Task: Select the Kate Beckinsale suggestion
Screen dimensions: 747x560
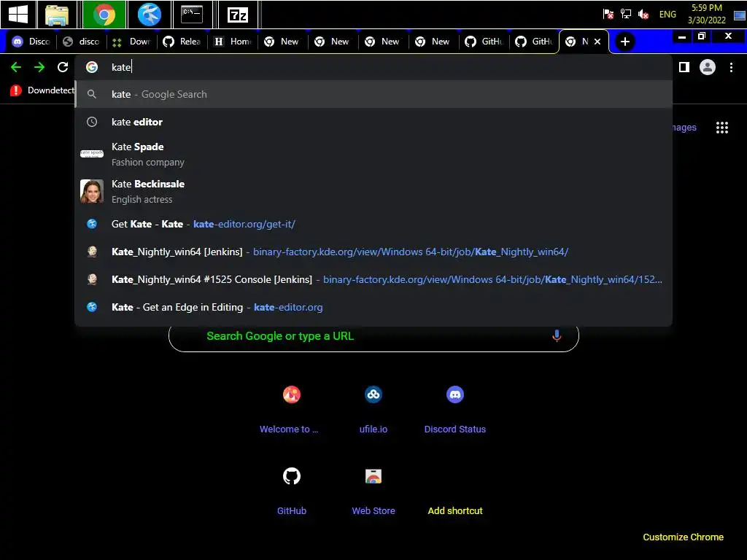Action: point(373,191)
